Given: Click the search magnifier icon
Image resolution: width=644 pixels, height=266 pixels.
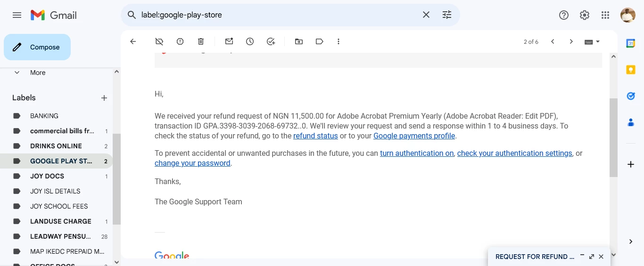Looking at the screenshot, I should [x=132, y=15].
